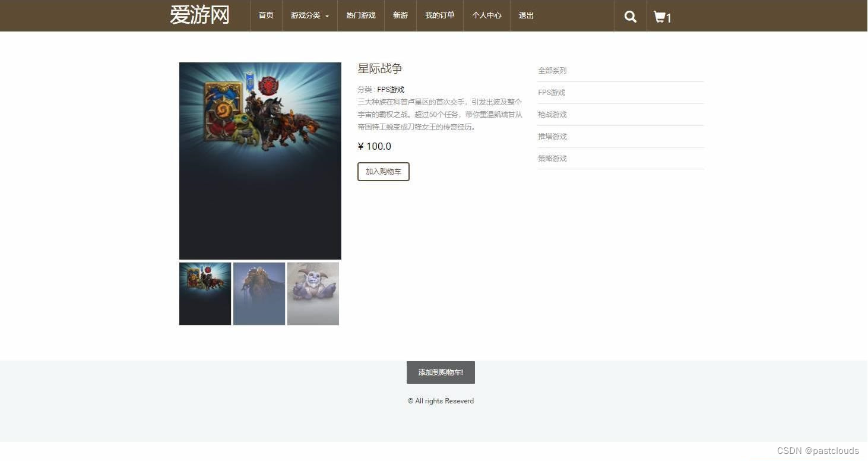Open the search icon in the navbar

(630, 16)
